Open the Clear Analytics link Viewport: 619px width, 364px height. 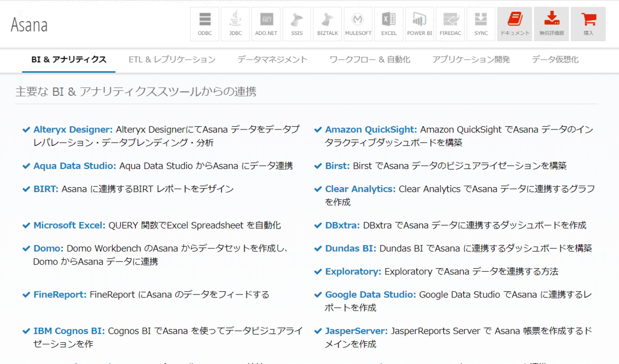[x=361, y=189]
